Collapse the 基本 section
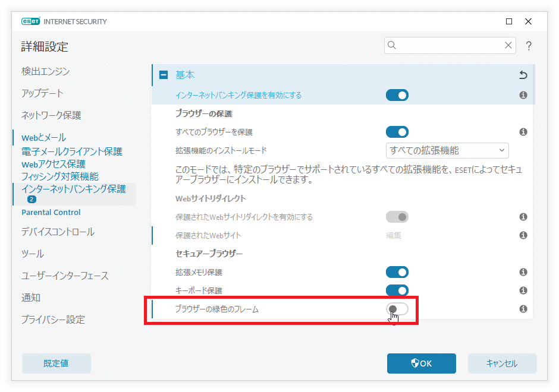The height and width of the screenshot is (392, 559). point(163,75)
